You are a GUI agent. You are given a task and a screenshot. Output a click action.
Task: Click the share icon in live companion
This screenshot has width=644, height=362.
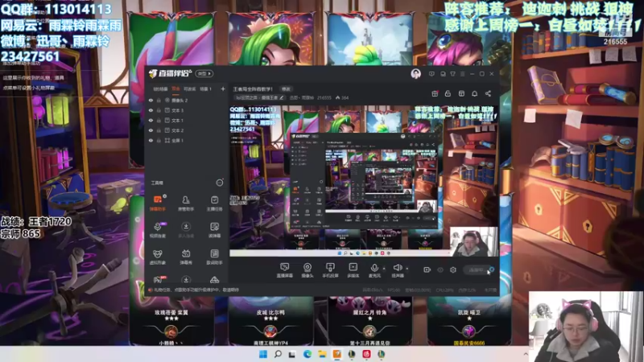(488, 93)
